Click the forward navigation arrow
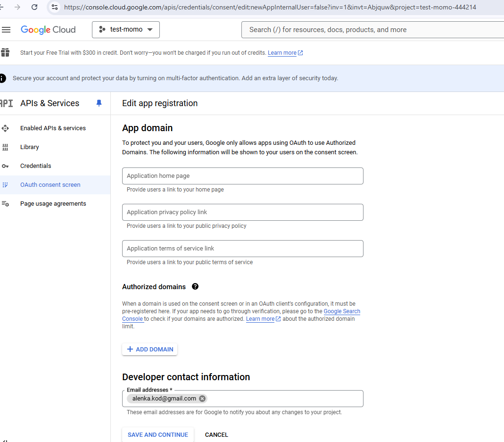Image resolution: width=504 pixels, height=442 pixels. 17,7
